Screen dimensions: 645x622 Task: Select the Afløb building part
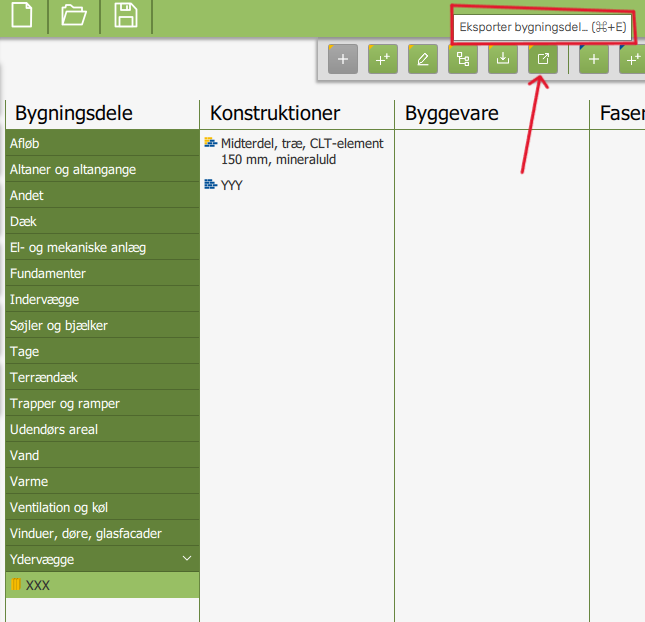[102, 143]
